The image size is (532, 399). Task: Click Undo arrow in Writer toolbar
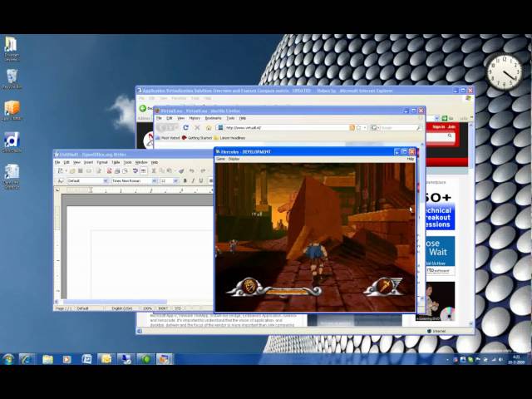tap(192, 170)
